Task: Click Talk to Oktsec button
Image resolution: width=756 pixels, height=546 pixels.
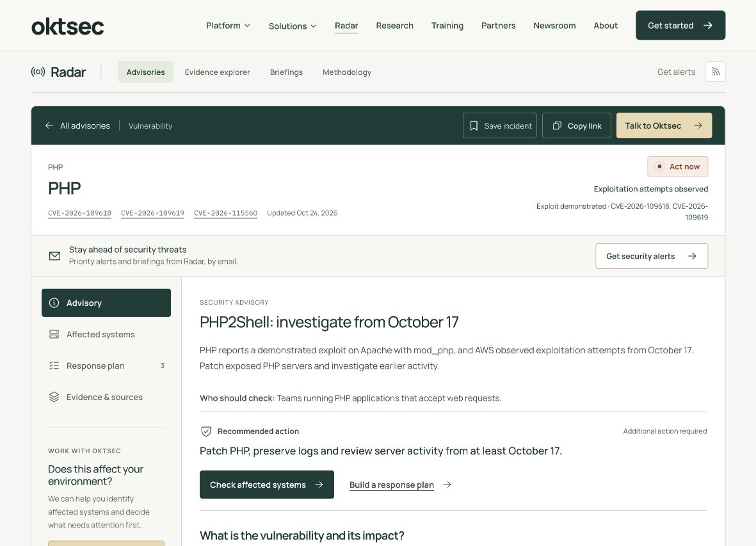Action: pos(664,125)
